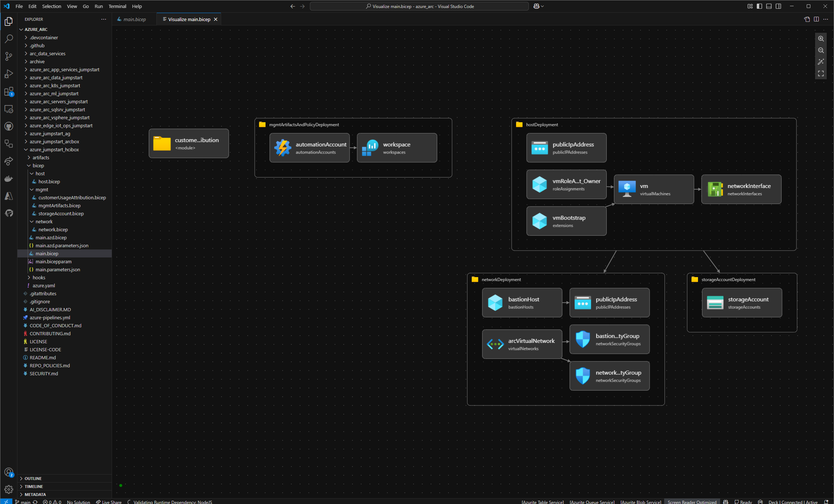This screenshot has width=834, height=504.
Task: Click Live Share in status bar
Action: (x=109, y=502)
